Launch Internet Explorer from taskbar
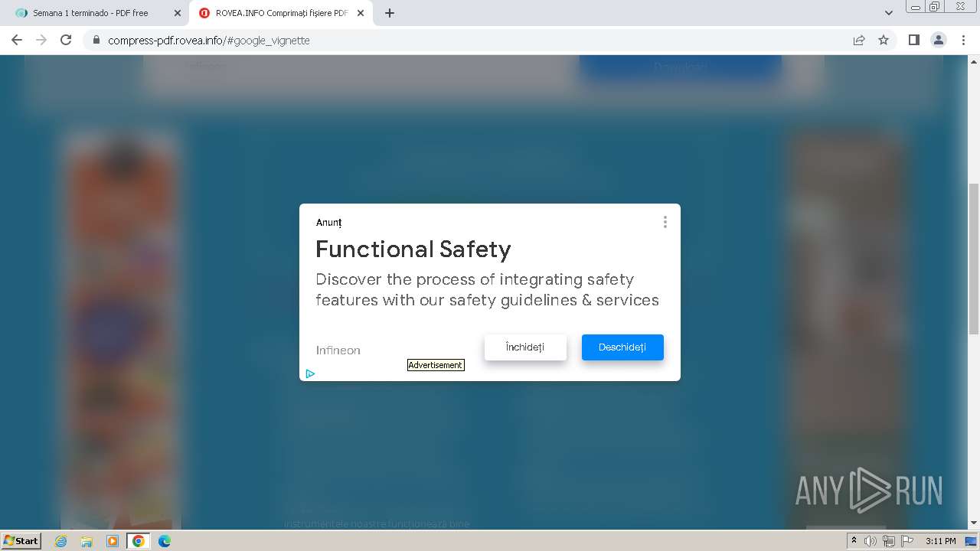The image size is (980, 551). (61, 541)
